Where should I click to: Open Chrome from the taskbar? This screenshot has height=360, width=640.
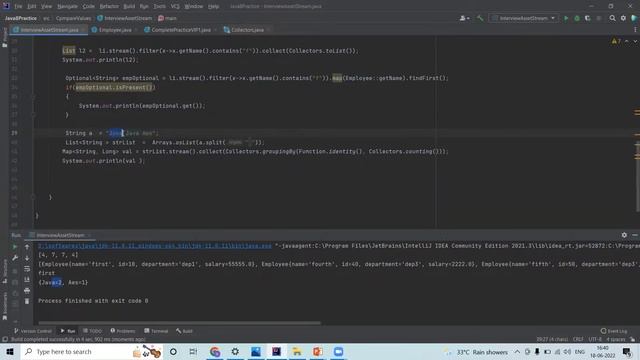pos(215,351)
